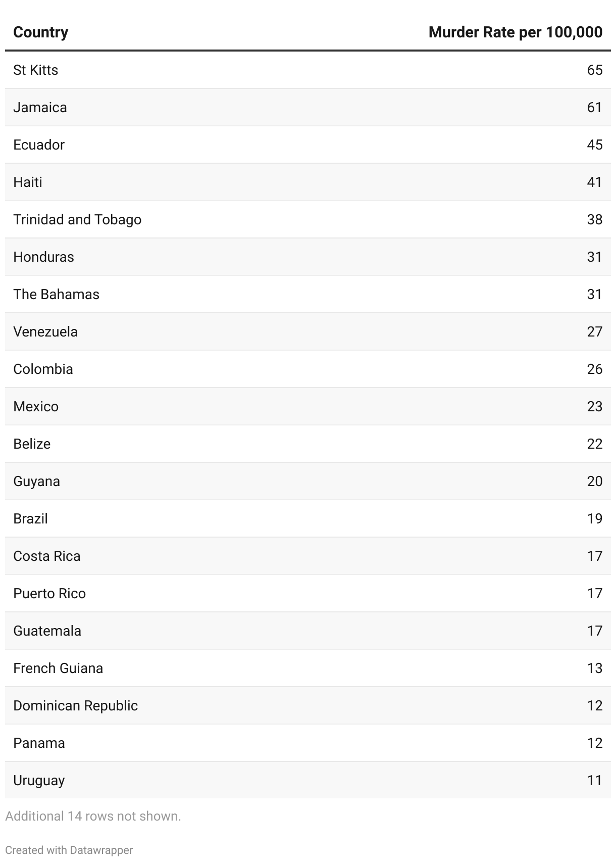Viewport: 616px width, 862px height.
Task: Click the Belize row
Action: (x=308, y=444)
